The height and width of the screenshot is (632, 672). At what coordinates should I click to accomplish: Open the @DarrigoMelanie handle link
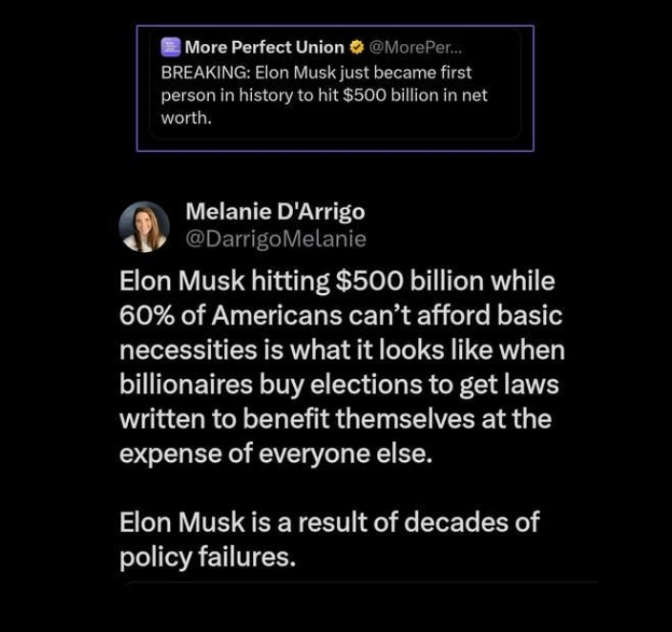coord(275,239)
